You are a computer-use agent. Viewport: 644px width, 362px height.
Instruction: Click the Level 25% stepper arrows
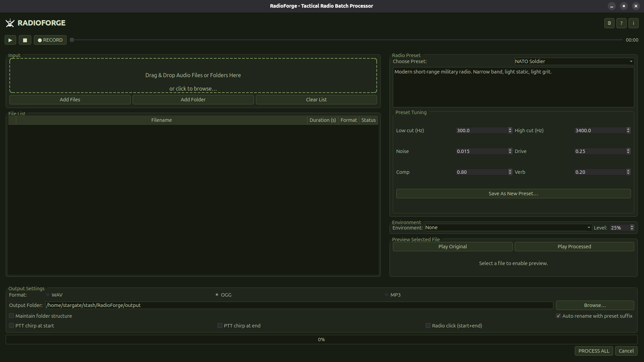pyautogui.click(x=632, y=228)
